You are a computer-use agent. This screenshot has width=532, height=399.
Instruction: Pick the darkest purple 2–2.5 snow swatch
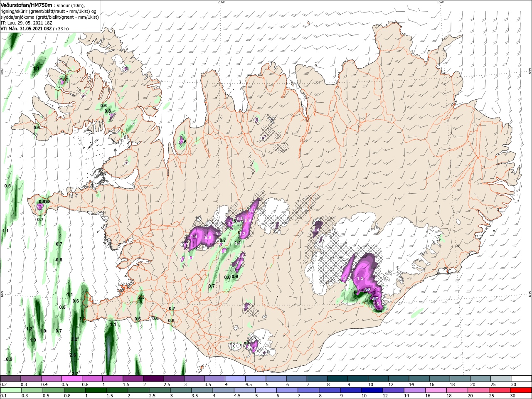point(153,379)
